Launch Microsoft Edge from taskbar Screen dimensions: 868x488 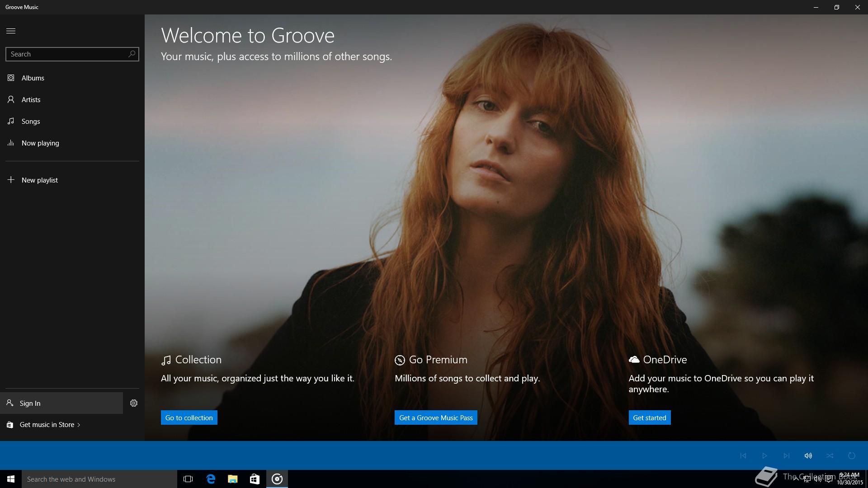211,479
